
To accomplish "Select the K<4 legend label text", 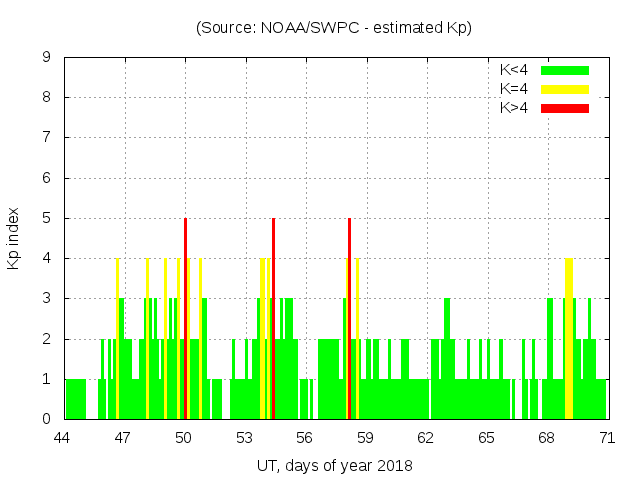I will coord(513,70).
